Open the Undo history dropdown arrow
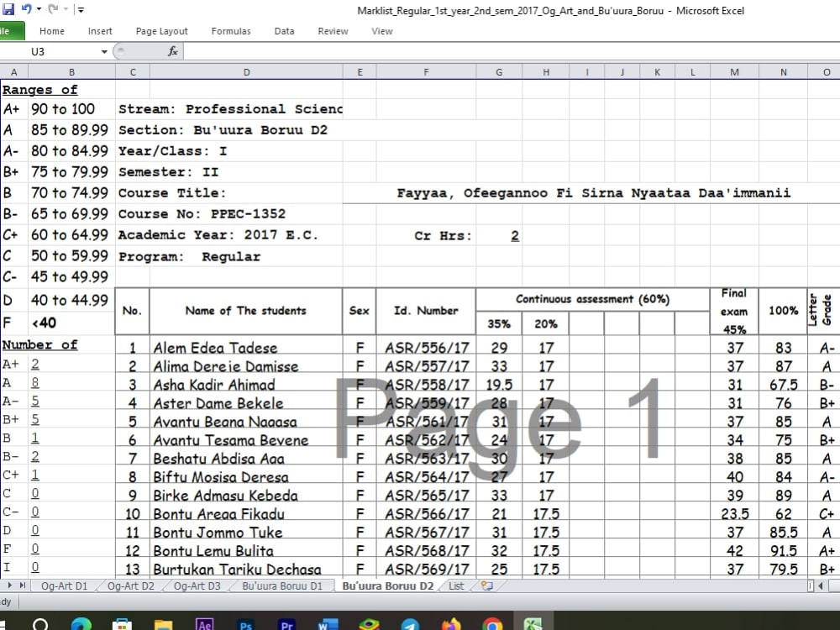 tap(39, 9)
